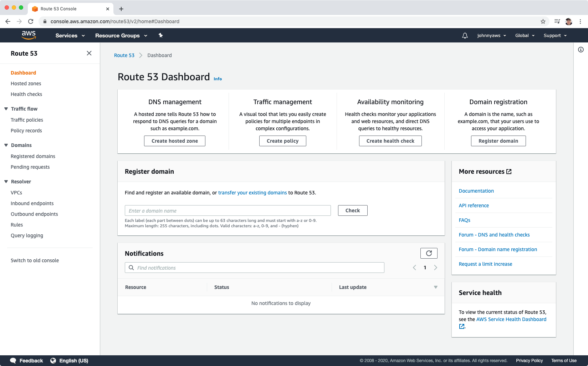Open Inbound endpoints in the sidebar
The width and height of the screenshot is (588, 366).
(32, 203)
